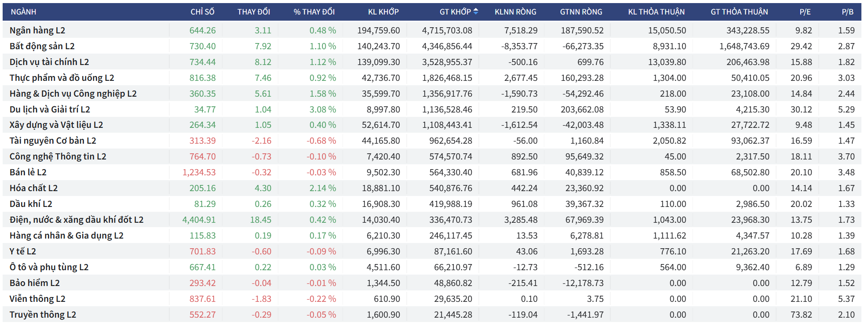Click the Du lịch và Giải trí L2 row
This screenshot has height=326, width=868.
[50, 109]
